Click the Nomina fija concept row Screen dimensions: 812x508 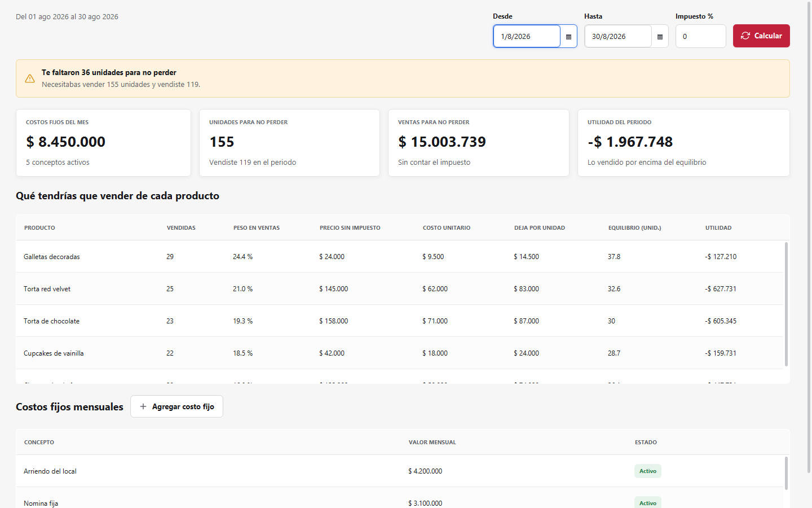(399, 498)
